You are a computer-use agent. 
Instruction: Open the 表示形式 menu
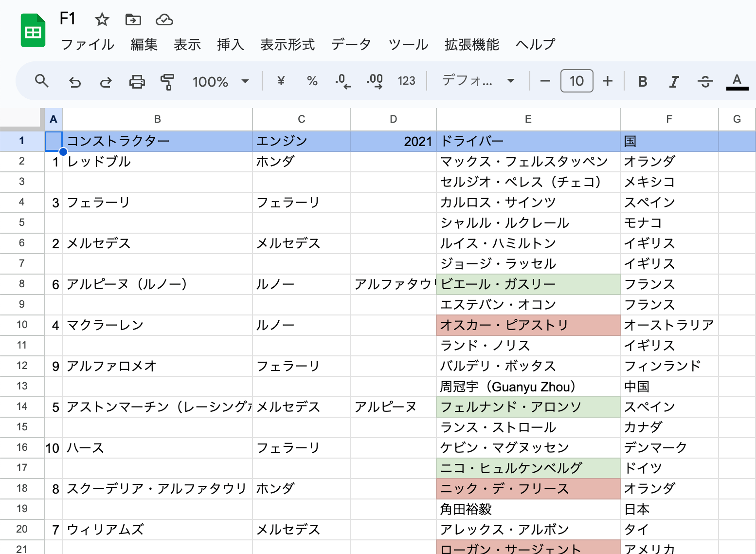point(288,44)
